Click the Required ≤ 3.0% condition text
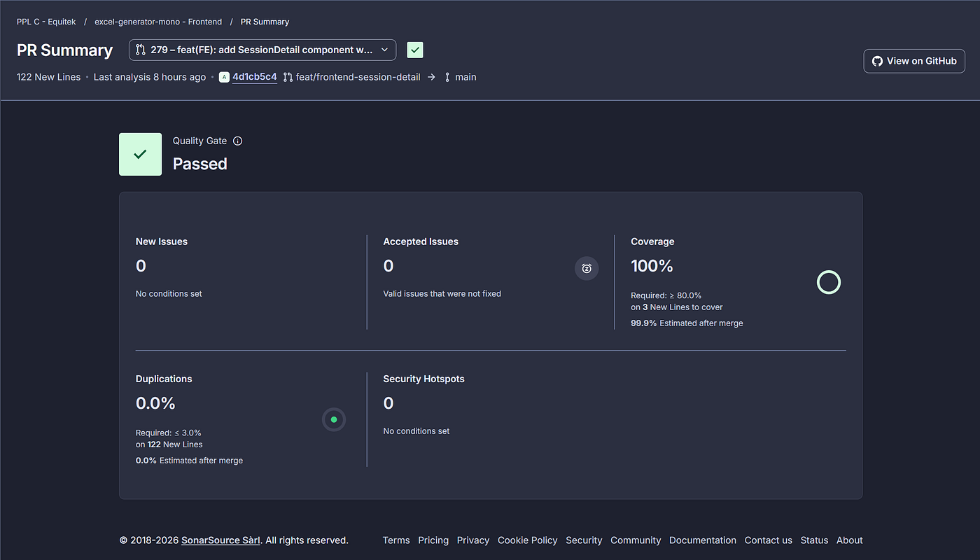The height and width of the screenshot is (560, 980). 169,433
